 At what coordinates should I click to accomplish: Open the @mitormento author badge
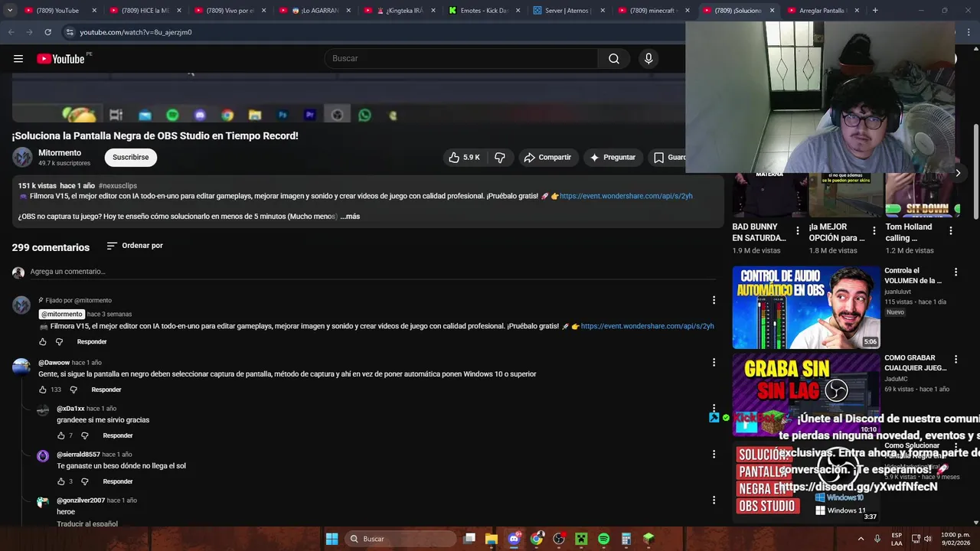tap(62, 314)
